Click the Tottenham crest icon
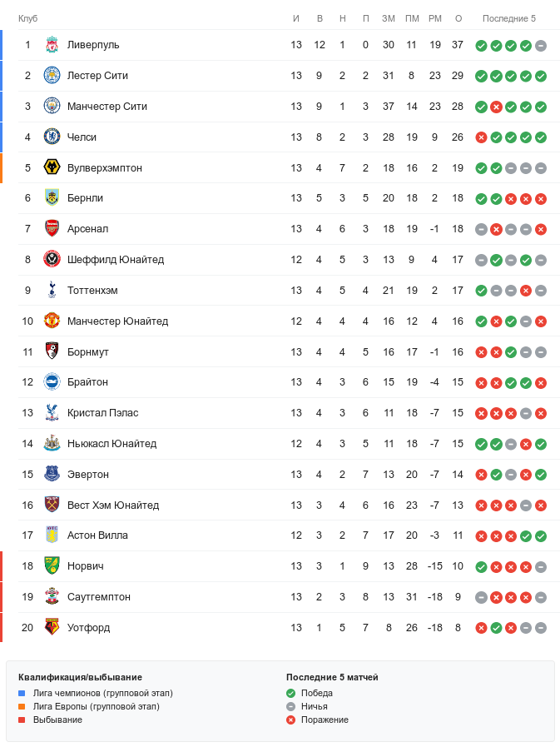560x747 pixels. (x=52, y=291)
